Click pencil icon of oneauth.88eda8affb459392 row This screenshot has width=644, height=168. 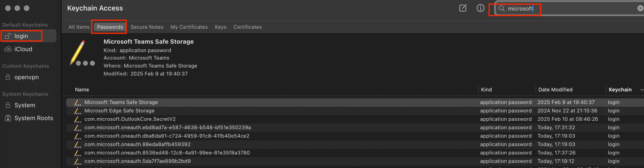pos(78,144)
